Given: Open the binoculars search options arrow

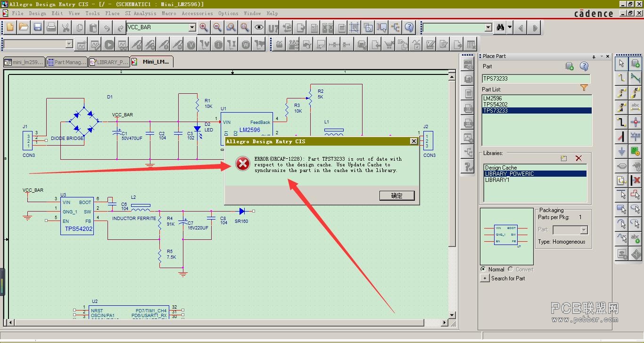Looking at the screenshot, I should (510, 28).
